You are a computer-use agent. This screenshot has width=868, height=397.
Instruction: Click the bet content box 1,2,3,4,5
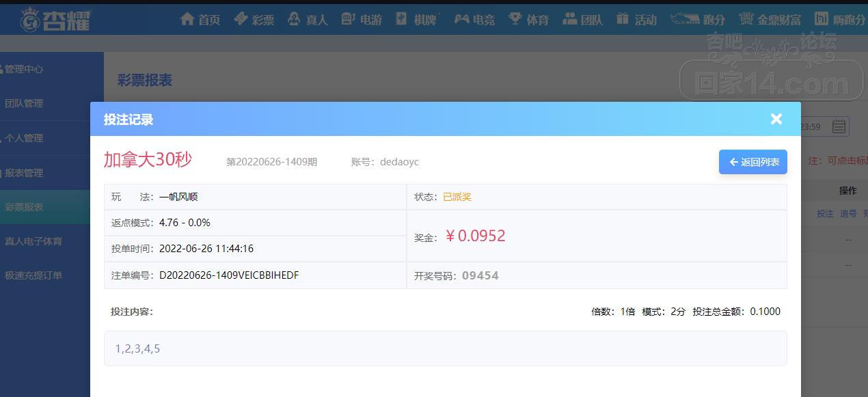click(446, 348)
